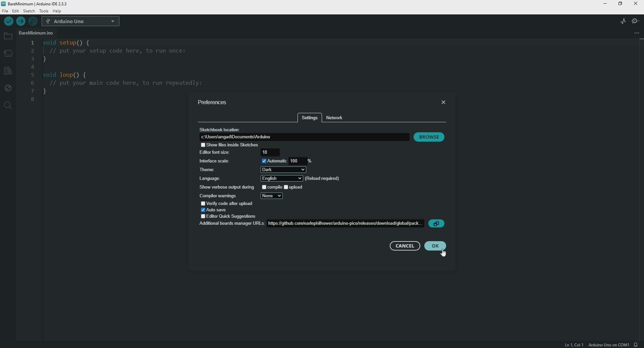Click the Additional boards manager URLs field
This screenshot has width=644, height=348.
[x=345, y=224]
